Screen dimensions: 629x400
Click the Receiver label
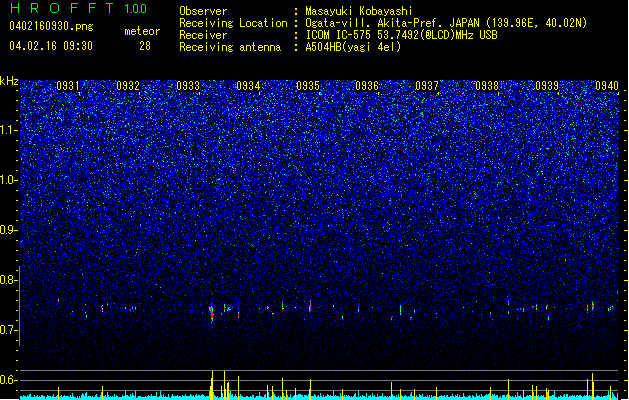[x=203, y=35]
